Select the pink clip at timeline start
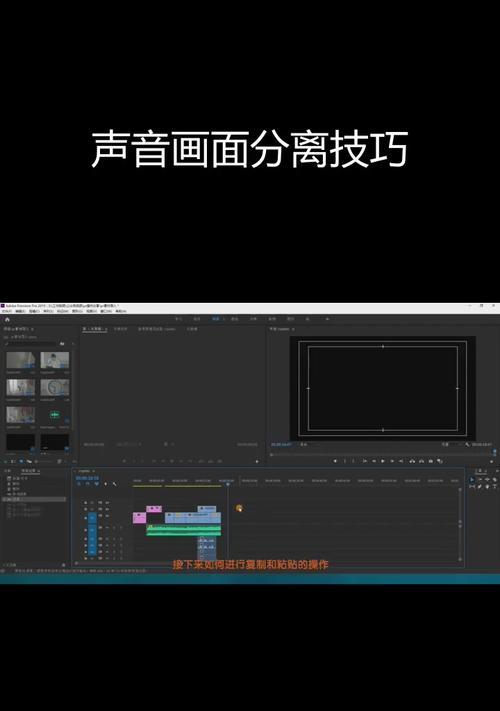Screen dimensions: 500x711 click(x=139, y=518)
